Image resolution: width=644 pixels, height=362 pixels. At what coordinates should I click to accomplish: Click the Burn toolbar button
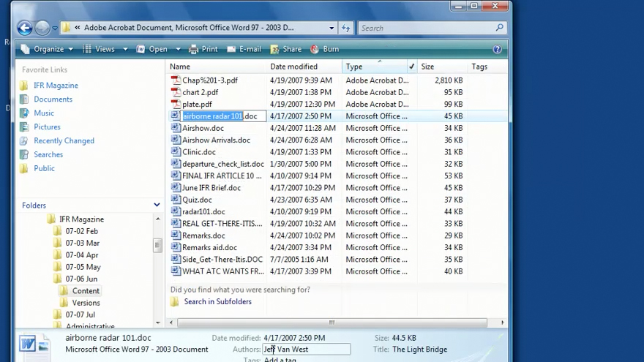click(x=324, y=49)
